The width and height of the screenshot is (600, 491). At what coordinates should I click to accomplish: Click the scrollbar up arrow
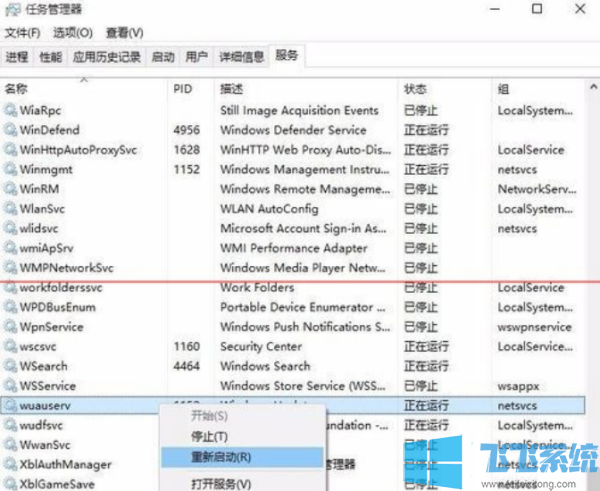[x=593, y=87]
